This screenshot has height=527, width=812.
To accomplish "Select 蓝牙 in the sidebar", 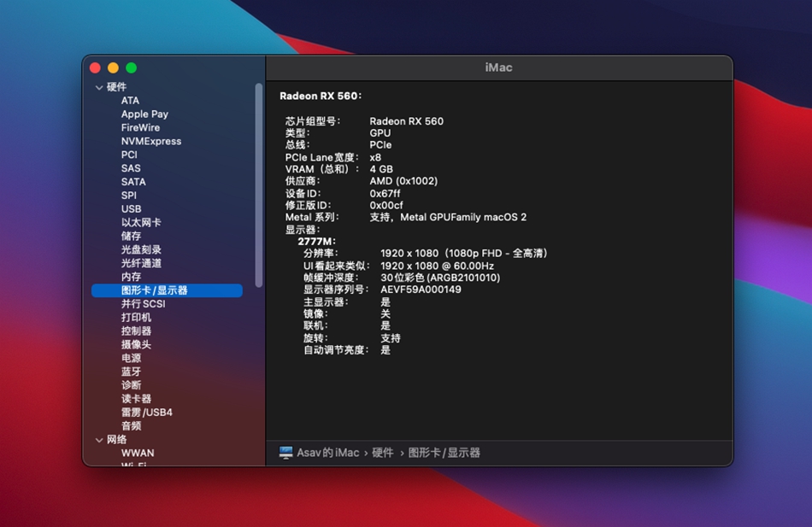I will pyautogui.click(x=131, y=372).
